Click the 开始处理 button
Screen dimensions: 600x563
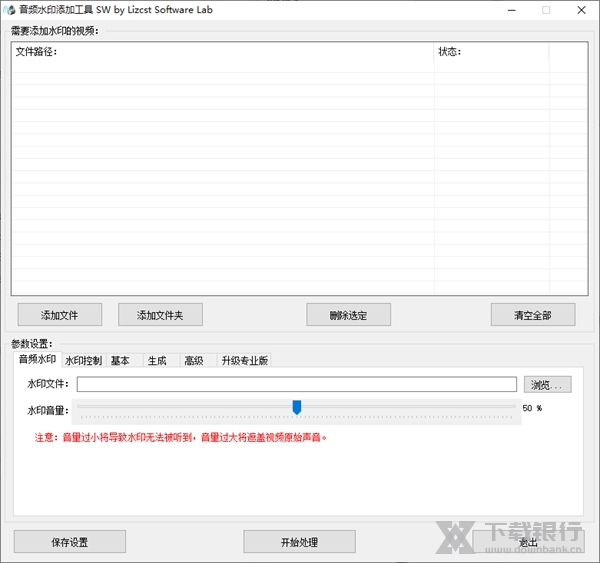(299, 542)
